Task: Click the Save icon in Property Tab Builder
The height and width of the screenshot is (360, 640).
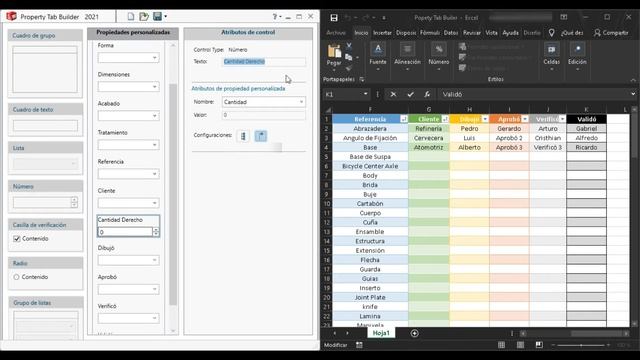Action: coord(157,16)
